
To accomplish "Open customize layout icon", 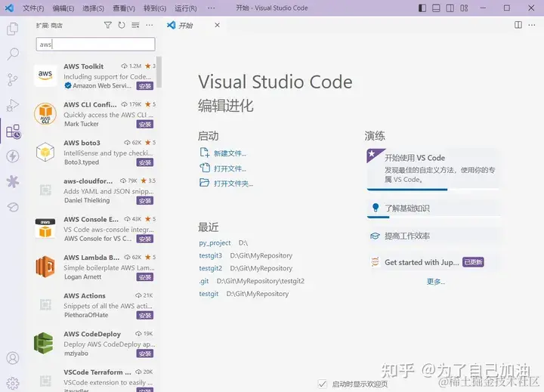I will coord(464,8).
